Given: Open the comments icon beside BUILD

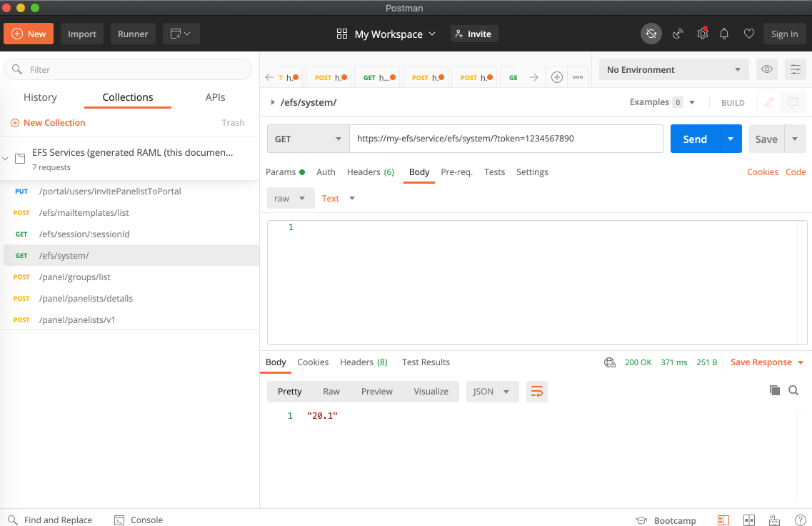Looking at the screenshot, I should tap(793, 102).
